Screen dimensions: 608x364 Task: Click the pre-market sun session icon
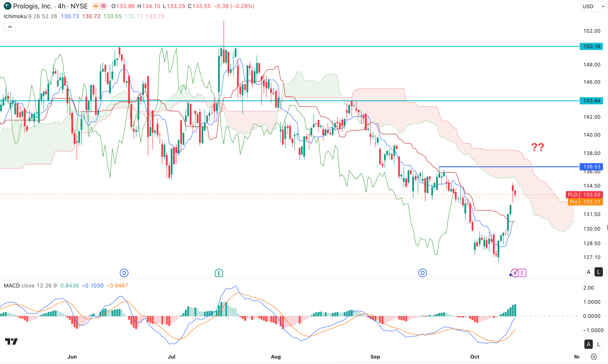96,6
